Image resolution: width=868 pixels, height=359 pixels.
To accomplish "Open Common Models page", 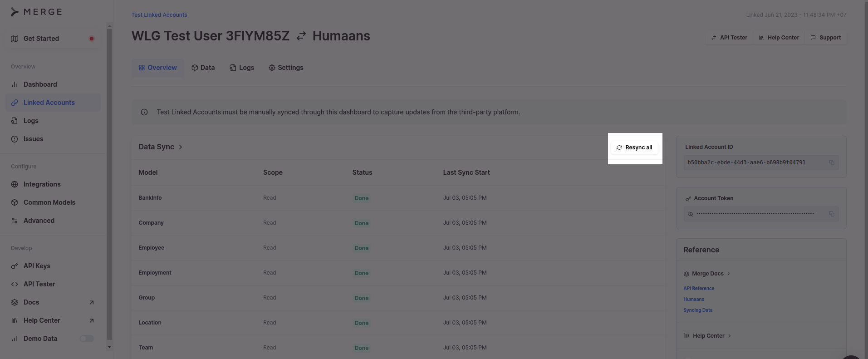I will point(53,202).
